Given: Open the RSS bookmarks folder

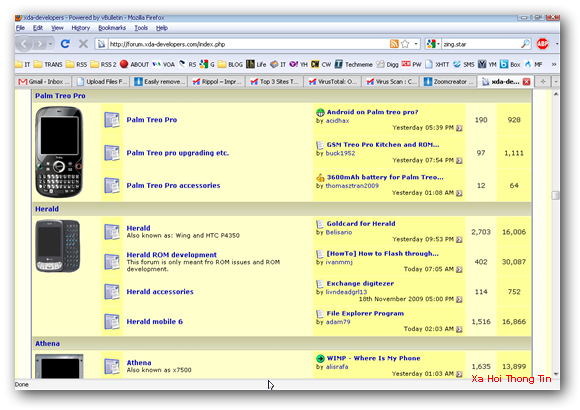Looking at the screenshot, I should [76, 64].
